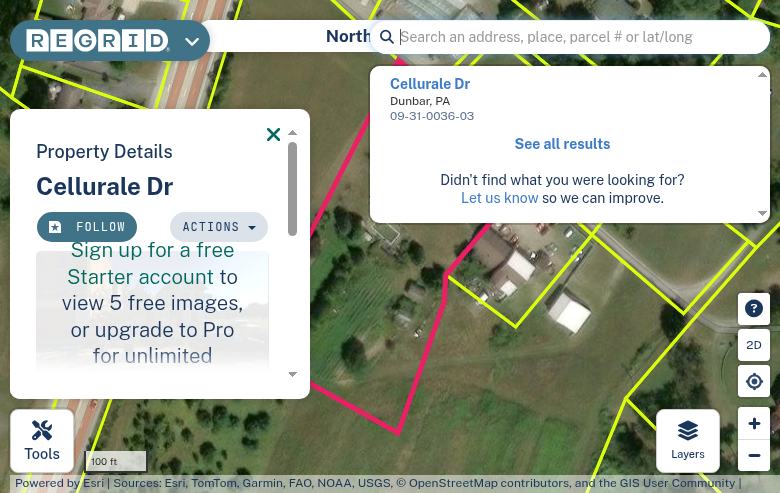Zoom in with the plus button

click(754, 423)
